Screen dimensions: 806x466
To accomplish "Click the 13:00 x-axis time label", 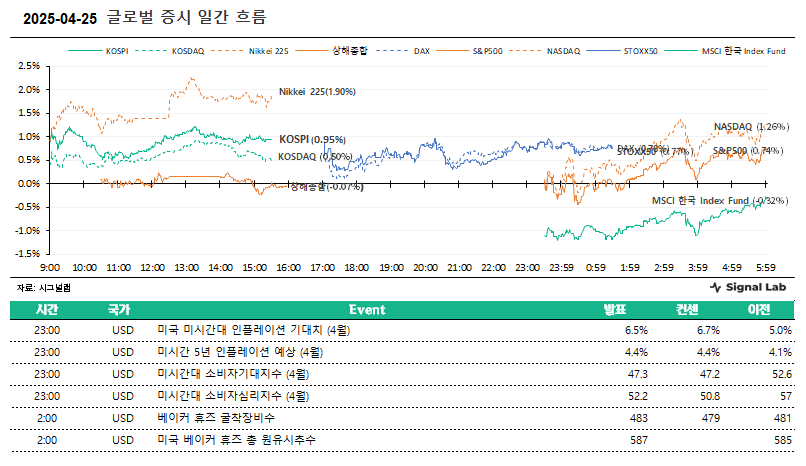I will tap(187, 268).
